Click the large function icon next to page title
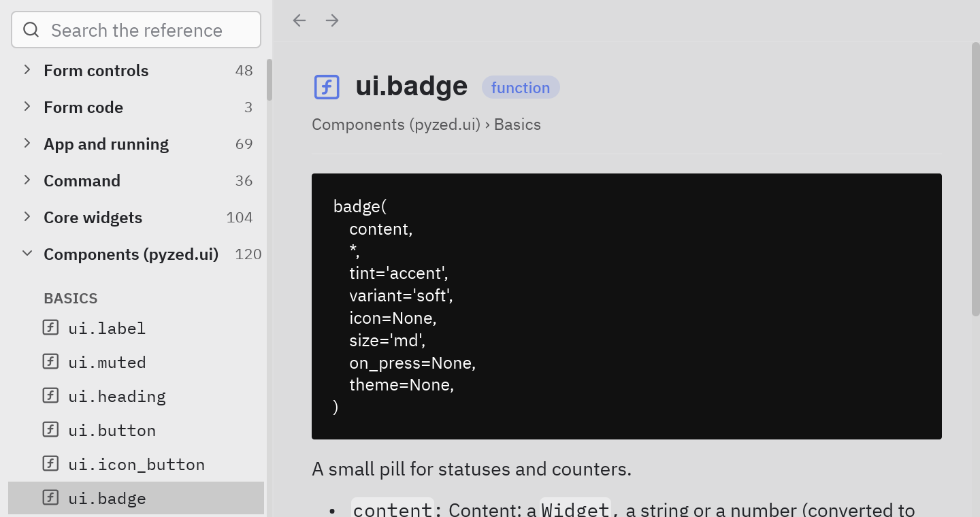Image resolution: width=980 pixels, height=517 pixels. [327, 87]
